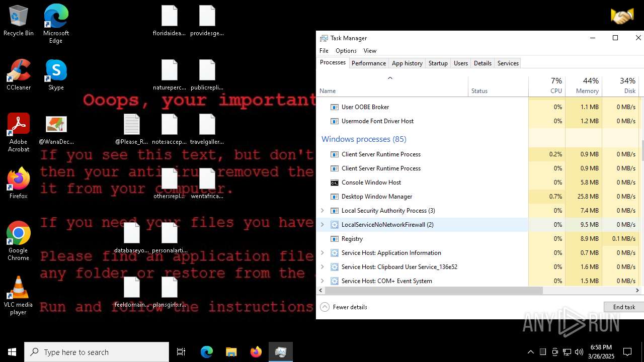Select the othersrepl... file icon
Image resolution: width=644 pixels, height=362 pixels.
(169, 184)
